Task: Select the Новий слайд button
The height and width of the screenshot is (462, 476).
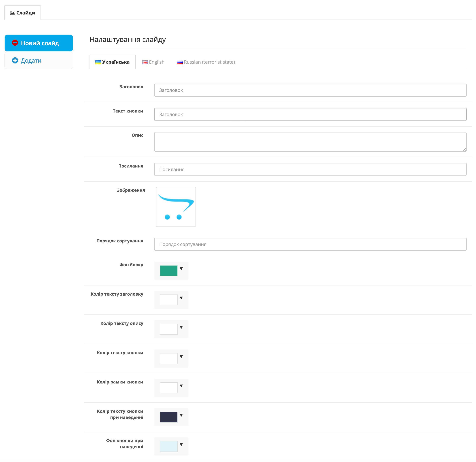Action: [39, 43]
